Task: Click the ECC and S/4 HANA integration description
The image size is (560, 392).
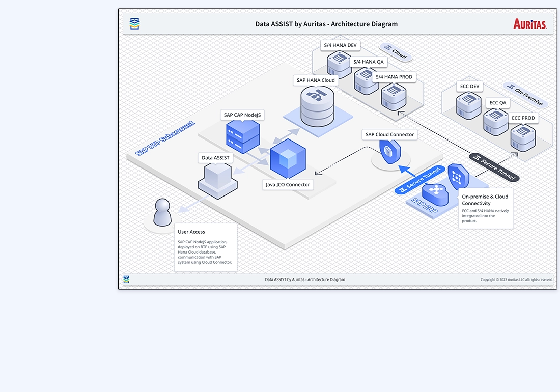Action: (x=485, y=216)
